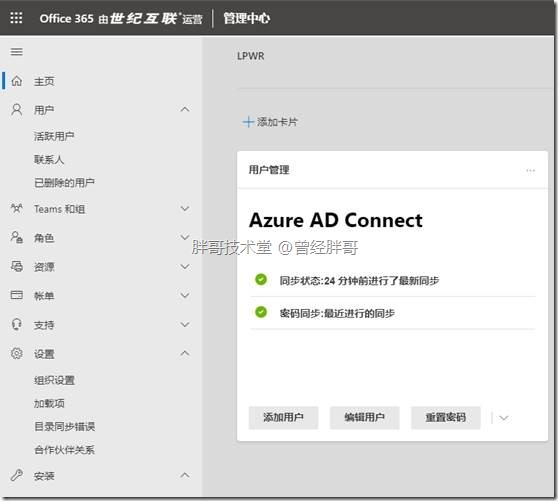
Task: Expand the 帐单 section chevron
Action: [185, 295]
